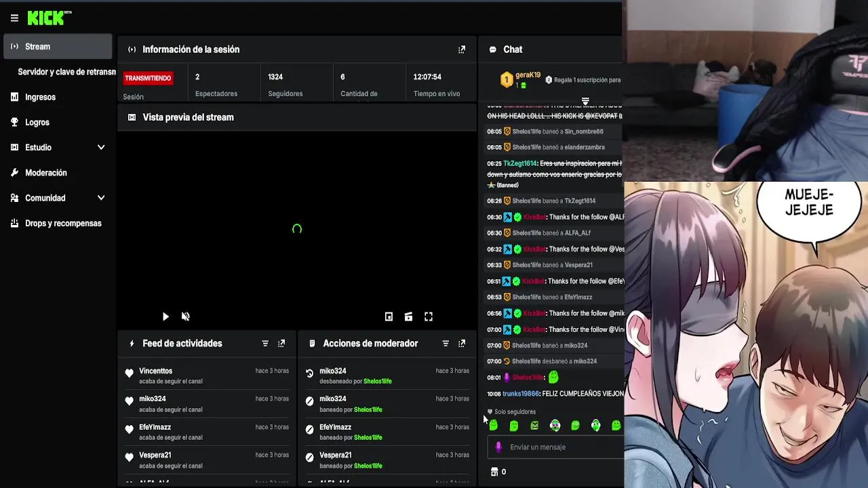Image resolution: width=868 pixels, height=488 pixels.
Task: Click ban icon on EfeYlmazz moderator action
Action: (309, 430)
